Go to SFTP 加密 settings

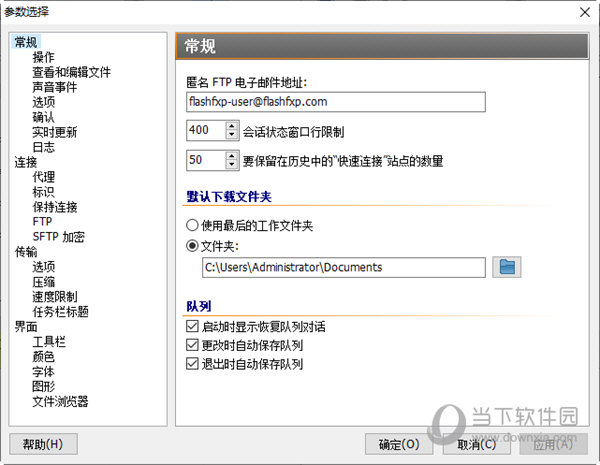58,237
